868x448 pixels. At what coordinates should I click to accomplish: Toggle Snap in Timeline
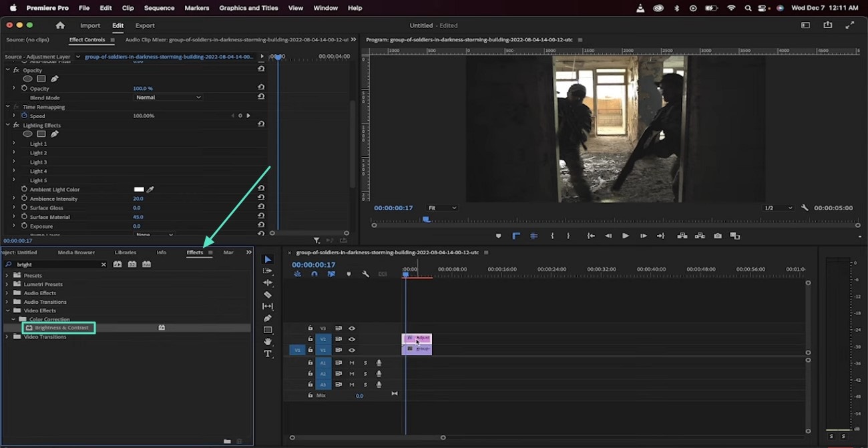tap(314, 274)
